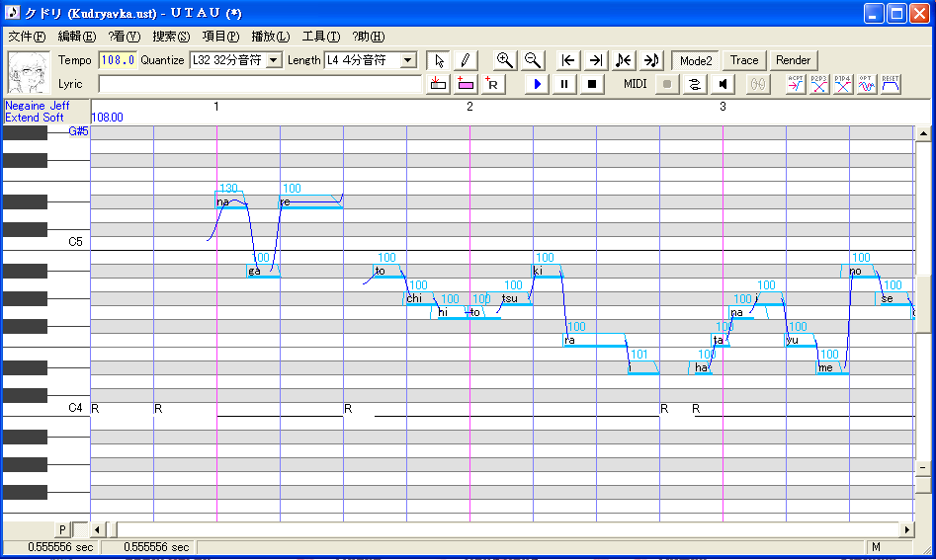Start playback with the blue play button
This screenshot has width=936, height=560.
click(x=537, y=84)
